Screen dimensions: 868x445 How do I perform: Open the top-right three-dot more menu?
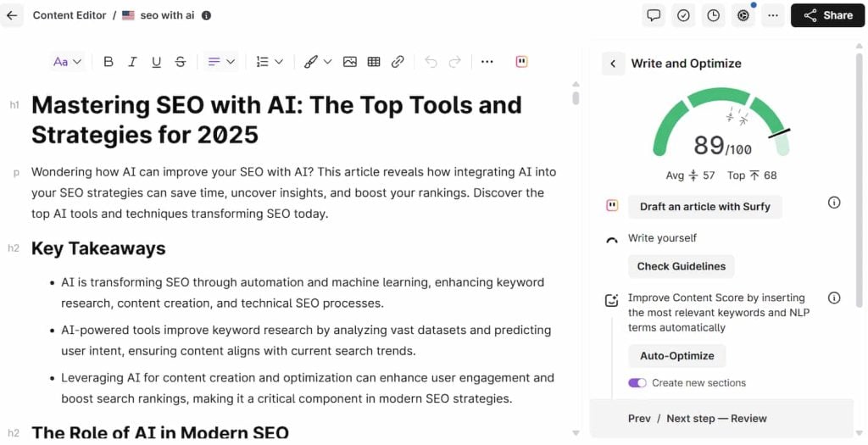pyautogui.click(x=771, y=15)
